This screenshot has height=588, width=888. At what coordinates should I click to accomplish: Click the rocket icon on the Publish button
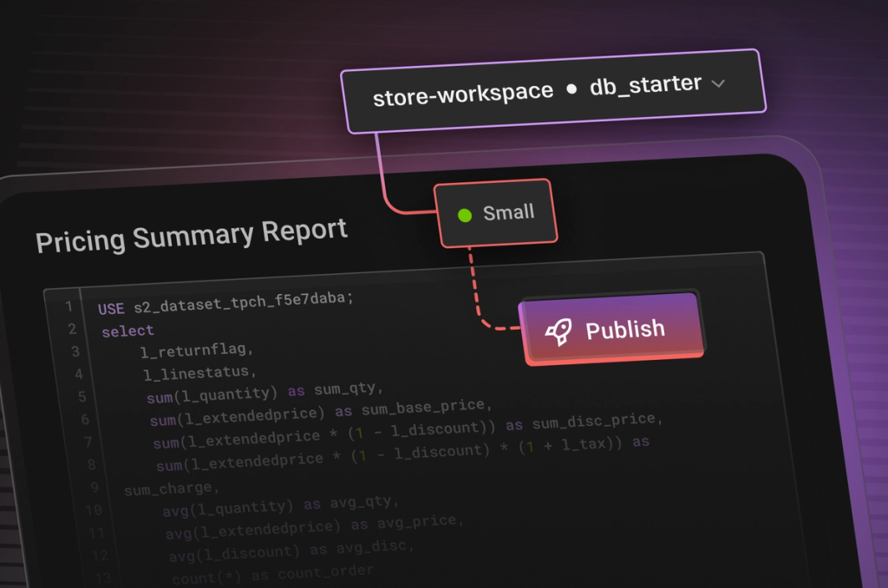tap(558, 331)
